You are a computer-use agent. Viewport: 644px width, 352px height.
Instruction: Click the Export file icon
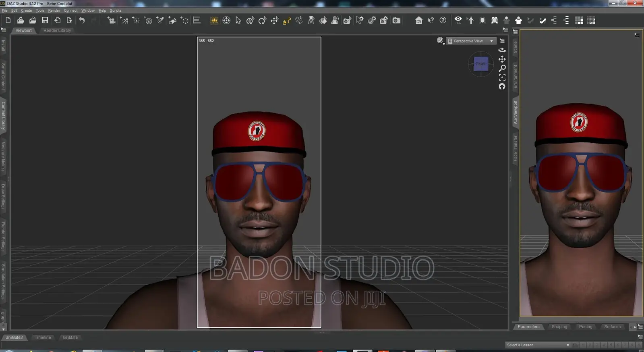tap(69, 20)
